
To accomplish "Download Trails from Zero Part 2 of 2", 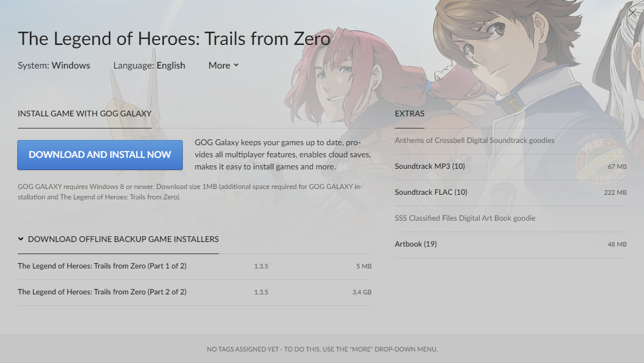I will pyautogui.click(x=194, y=292).
